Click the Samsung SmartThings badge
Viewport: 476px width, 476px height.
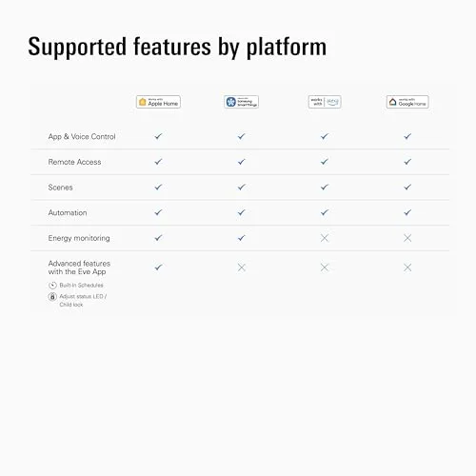coord(241,102)
